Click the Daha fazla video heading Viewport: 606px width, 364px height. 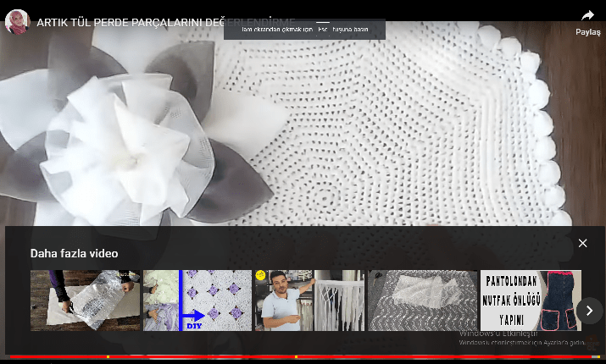point(74,253)
